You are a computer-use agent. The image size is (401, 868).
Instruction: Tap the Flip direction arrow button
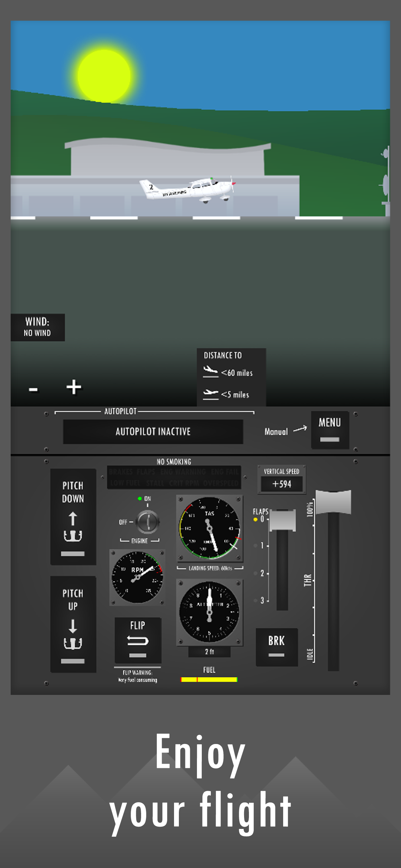coord(138,640)
